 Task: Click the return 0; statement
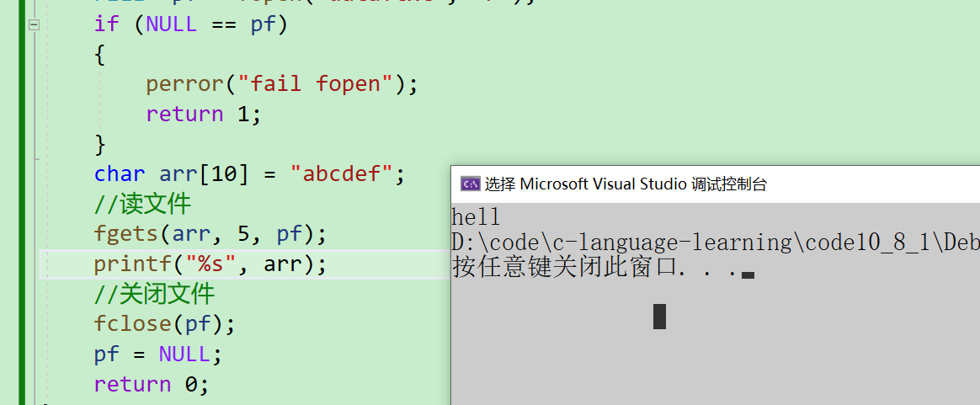[151, 384]
